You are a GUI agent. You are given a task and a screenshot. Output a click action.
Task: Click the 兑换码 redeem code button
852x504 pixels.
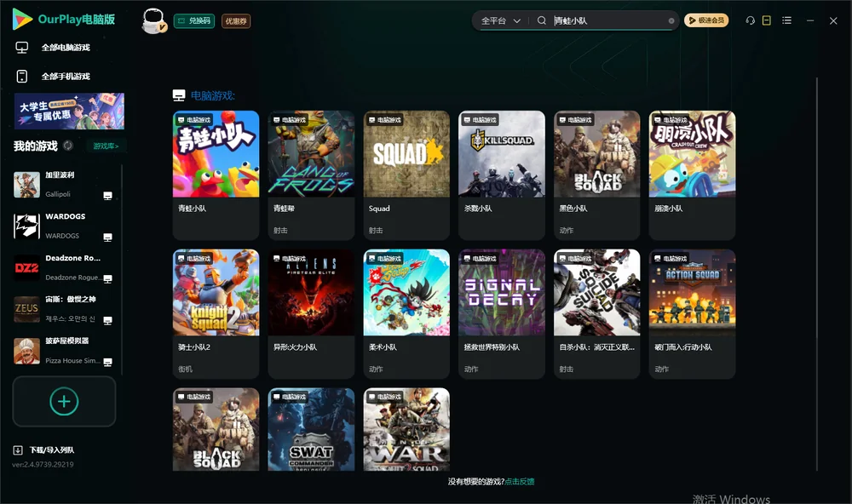point(194,21)
